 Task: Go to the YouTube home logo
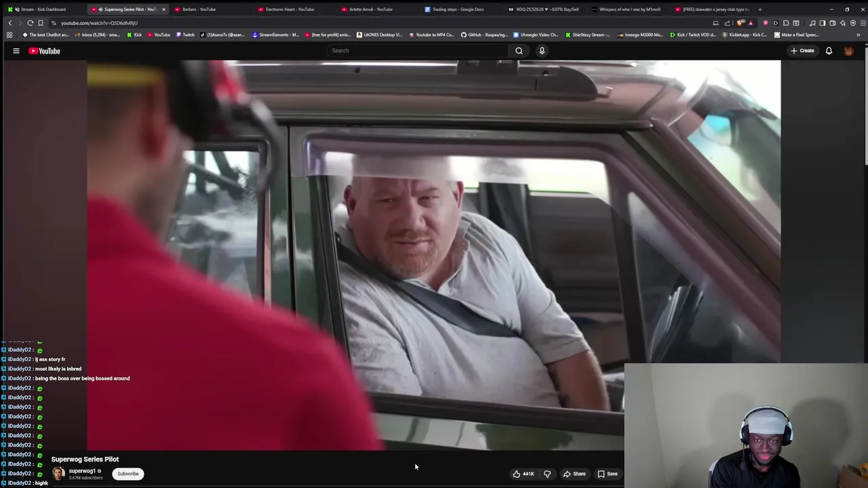(x=45, y=51)
